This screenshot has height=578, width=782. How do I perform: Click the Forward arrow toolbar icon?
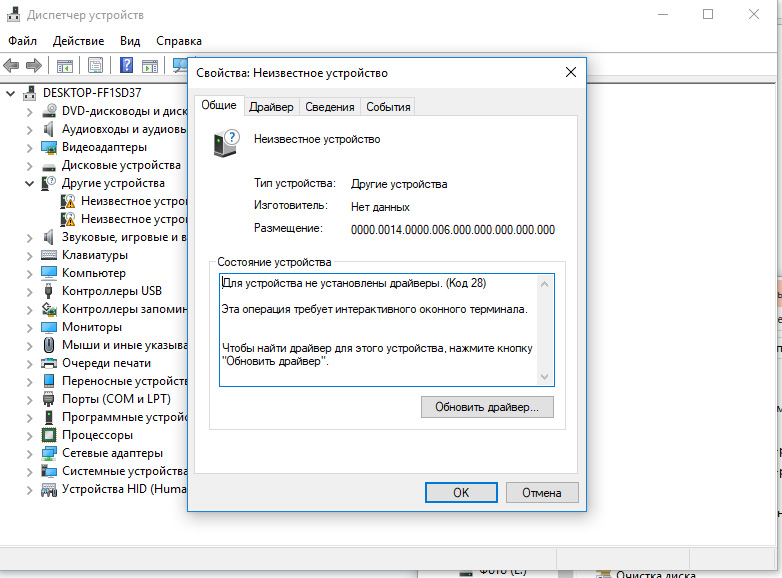pos(33,66)
